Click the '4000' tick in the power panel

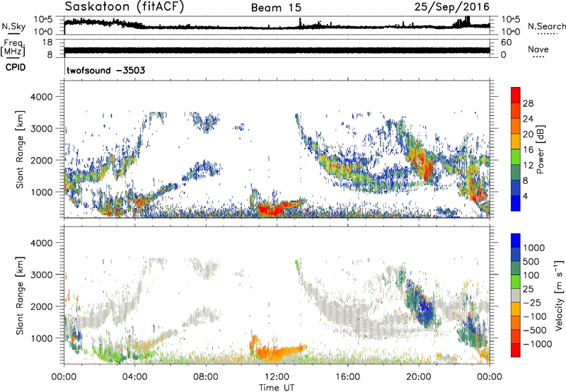[x=41, y=97]
